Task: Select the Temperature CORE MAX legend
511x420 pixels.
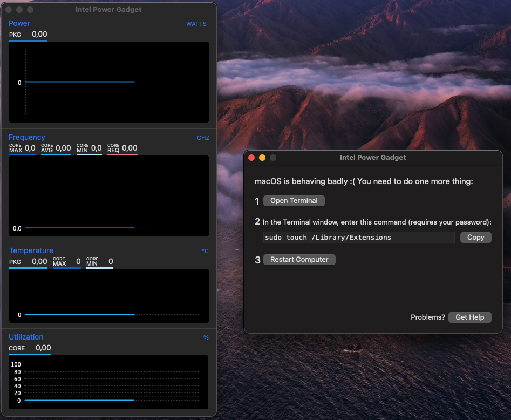Action: [67, 262]
